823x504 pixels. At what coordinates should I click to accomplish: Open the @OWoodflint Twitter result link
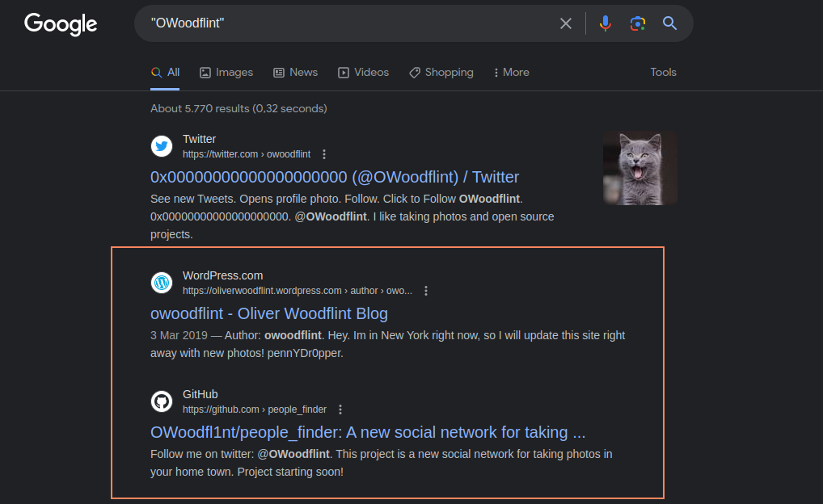(335, 177)
